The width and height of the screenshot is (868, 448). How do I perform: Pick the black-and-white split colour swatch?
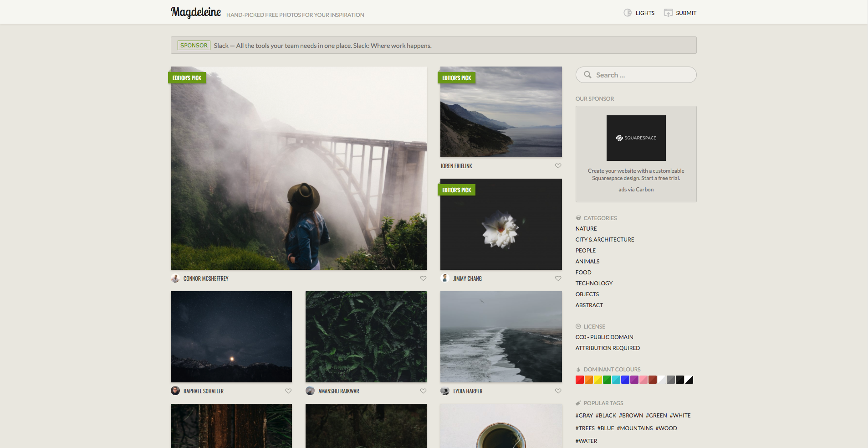click(689, 380)
